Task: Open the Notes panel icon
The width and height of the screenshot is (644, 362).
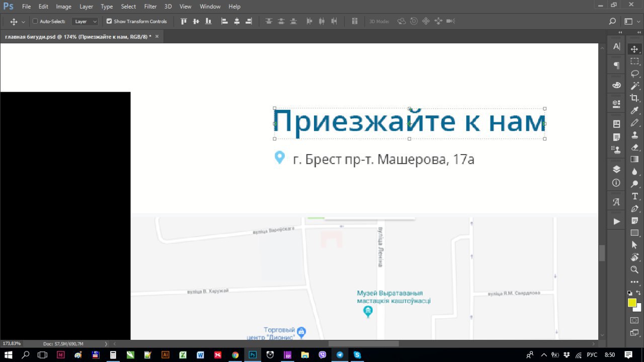Action: (x=616, y=137)
